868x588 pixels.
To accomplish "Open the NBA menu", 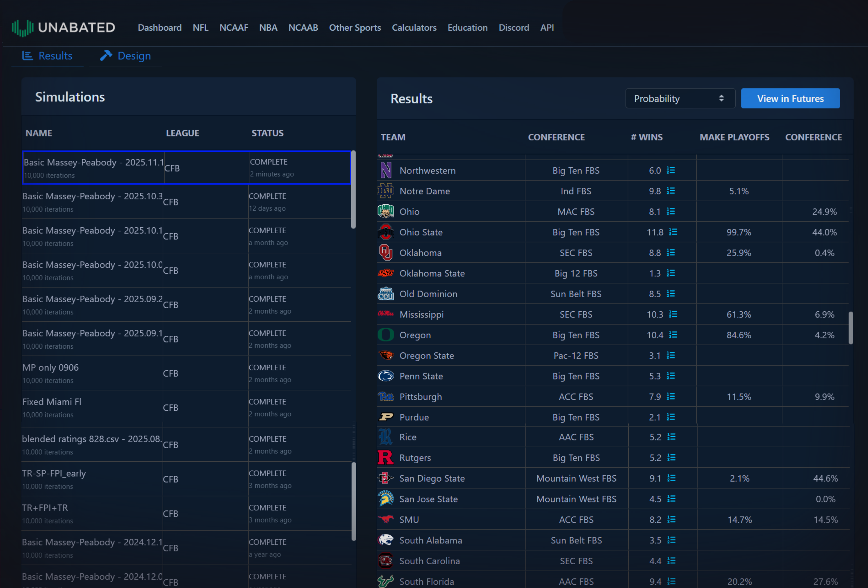I will (268, 28).
